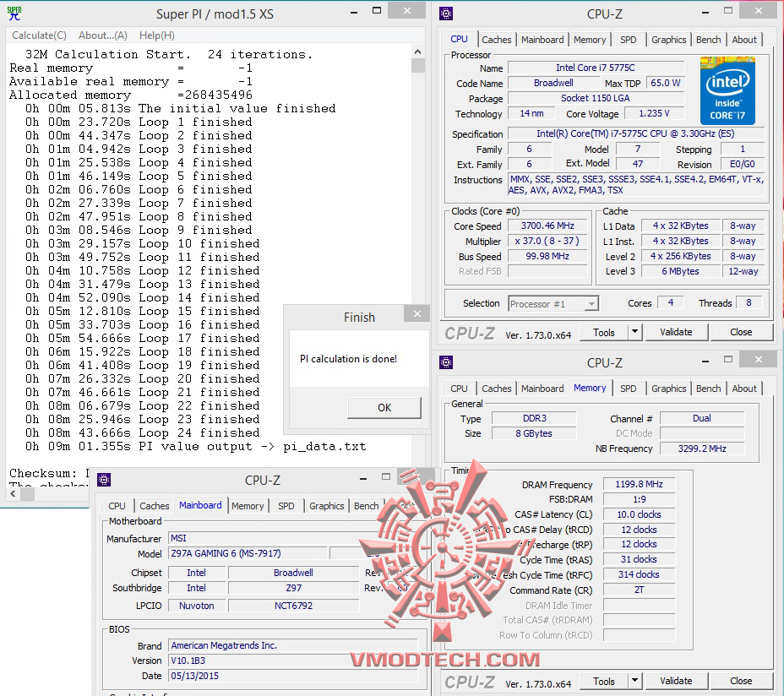This screenshot has height=696, width=784.
Task: Click the Loop 24 finished line in Super PI
Action: click(x=143, y=433)
